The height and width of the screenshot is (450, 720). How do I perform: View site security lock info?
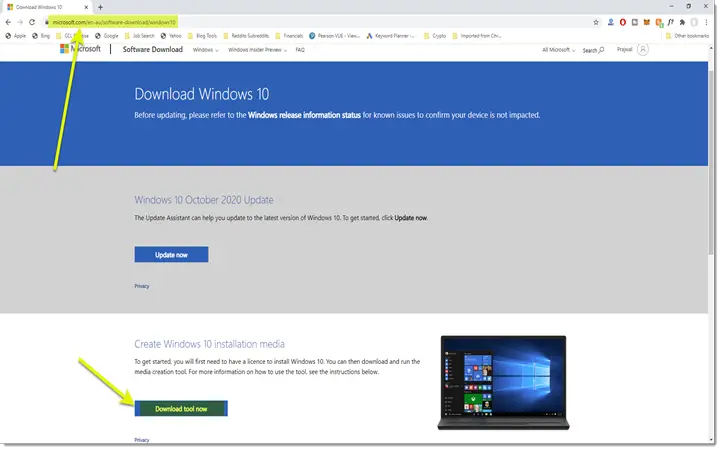click(x=46, y=22)
